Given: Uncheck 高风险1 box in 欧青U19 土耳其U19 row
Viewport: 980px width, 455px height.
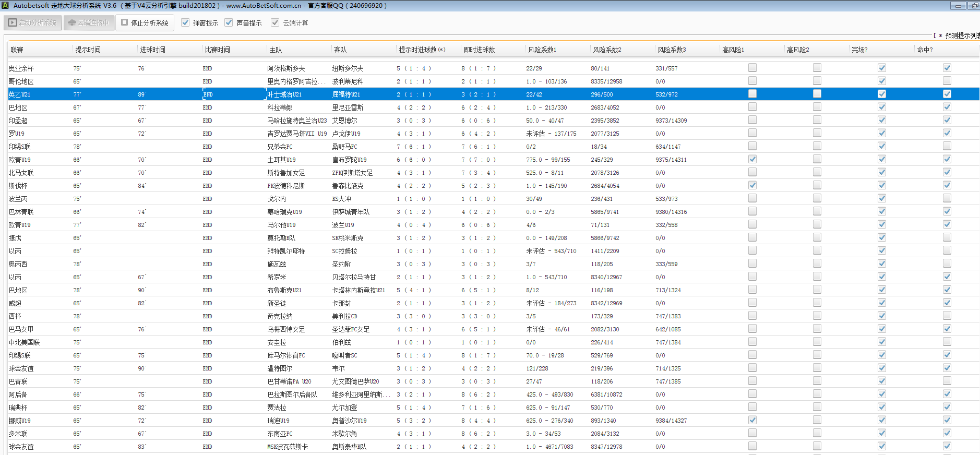Looking at the screenshot, I should pyautogui.click(x=752, y=159).
